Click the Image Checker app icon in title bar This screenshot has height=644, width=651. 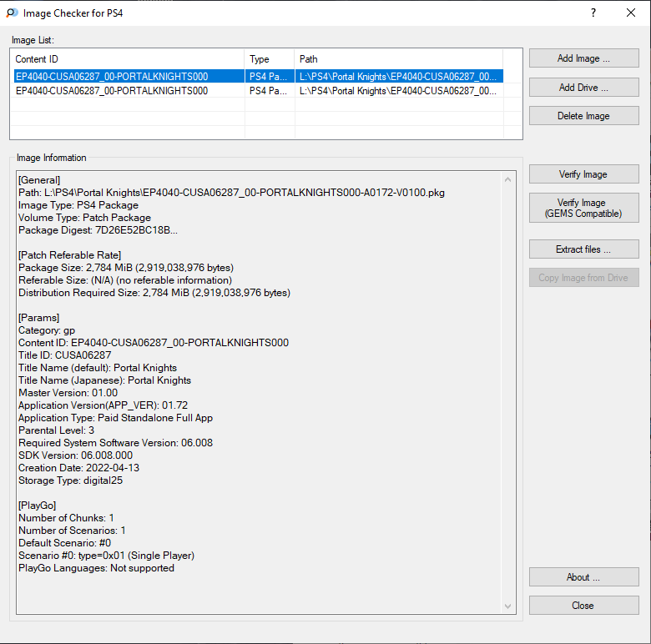[x=12, y=13]
